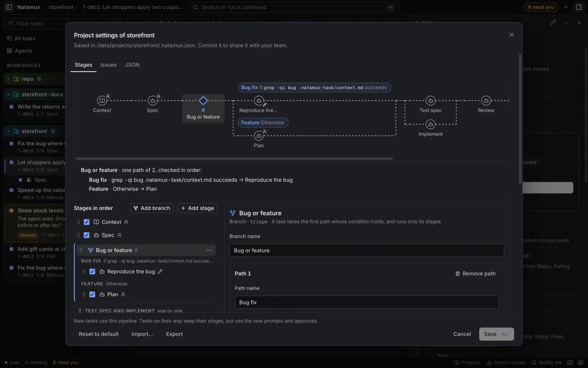588x368 pixels.
Task: Click Import issues in status bar
Action: (506, 362)
